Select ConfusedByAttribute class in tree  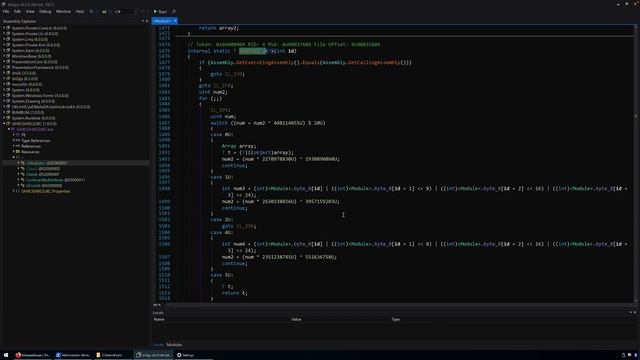(56, 180)
